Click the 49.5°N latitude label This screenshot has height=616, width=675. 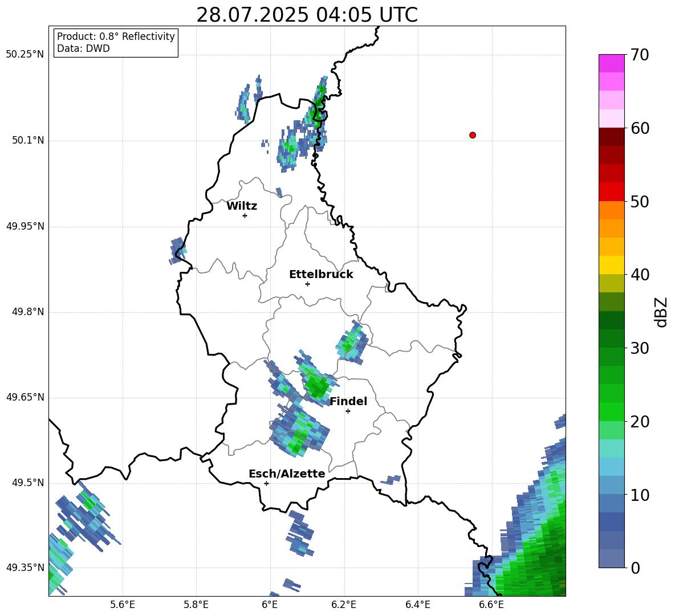pyautogui.click(x=29, y=483)
